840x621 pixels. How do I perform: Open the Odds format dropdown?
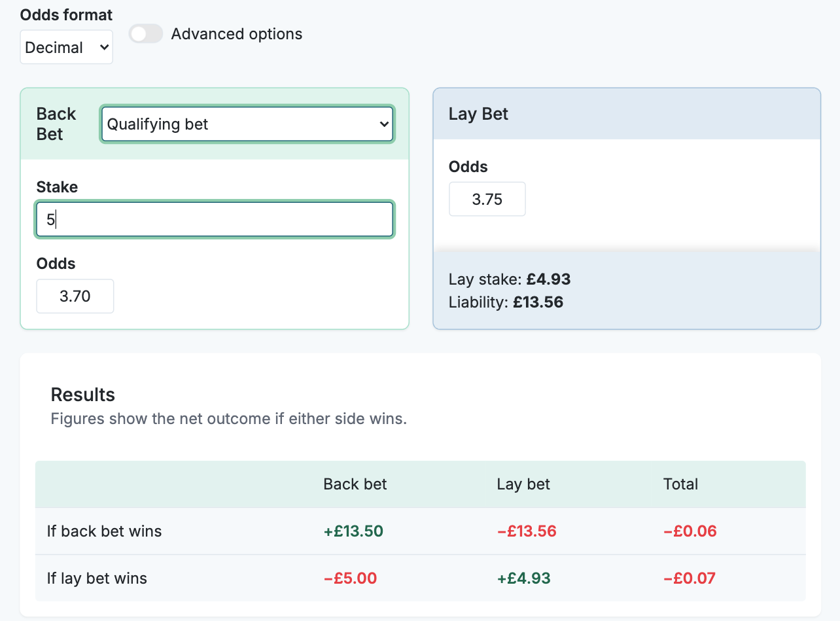(x=66, y=46)
